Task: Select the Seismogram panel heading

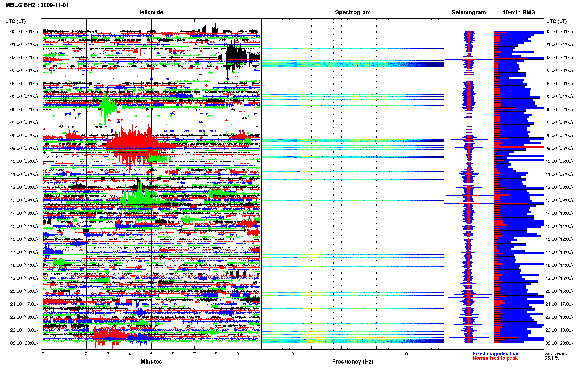Action: click(469, 12)
